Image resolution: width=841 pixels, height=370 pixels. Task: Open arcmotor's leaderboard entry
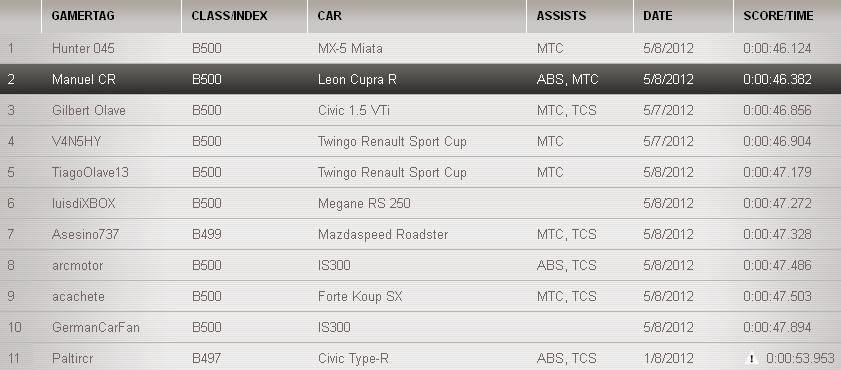click(x=77, y=265)
